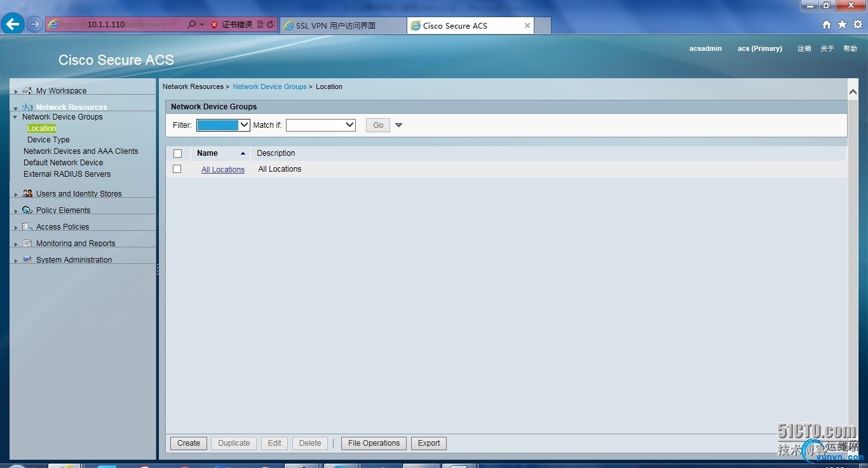Click Network Device Groups breadcrumb link
The width and height of the screenshot is (868, 468).
click(x=269, y=86)
